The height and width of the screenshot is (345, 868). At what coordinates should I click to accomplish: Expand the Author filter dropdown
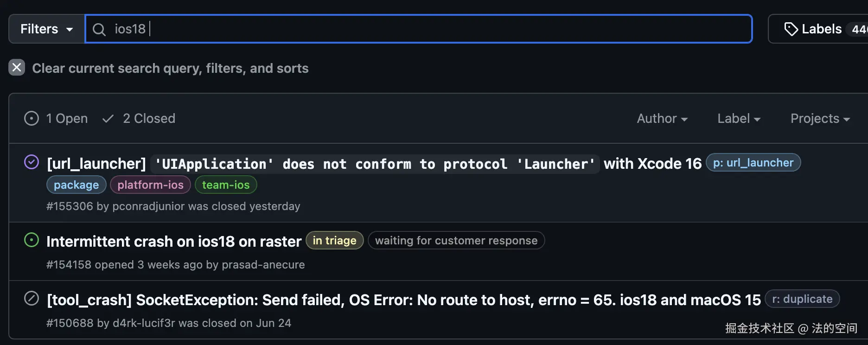pyautogui.click(x=662, y=119)
